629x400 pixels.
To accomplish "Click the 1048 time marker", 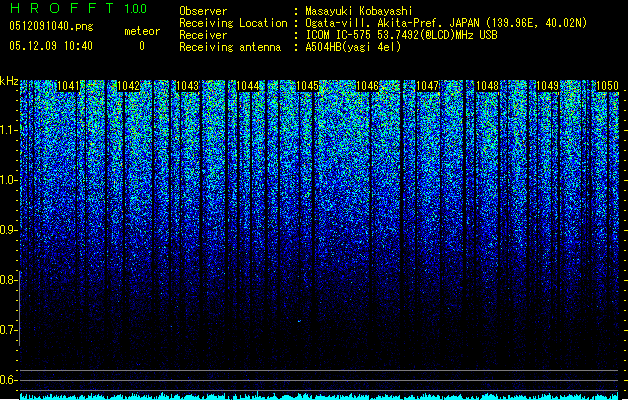I will click(487, 86).
